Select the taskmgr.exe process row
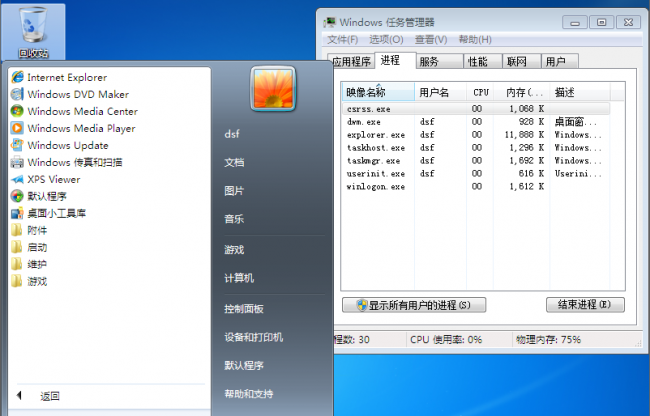The height and width of the screenshot is (416, 650). point(476,160)
